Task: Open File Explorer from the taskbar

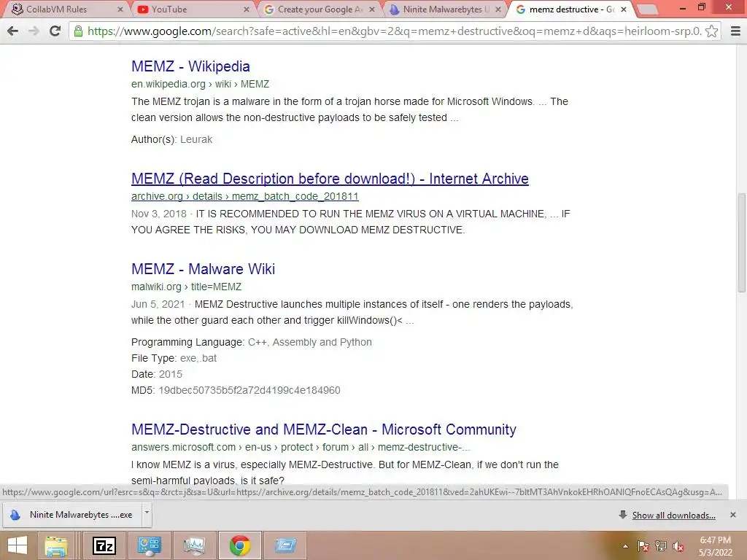Action: [x=56, y=545]
